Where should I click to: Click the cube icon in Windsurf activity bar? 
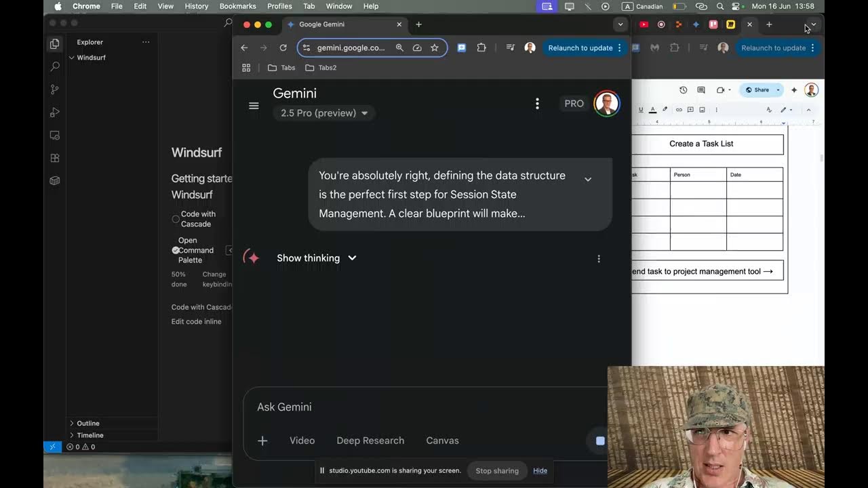coord(55,181)
